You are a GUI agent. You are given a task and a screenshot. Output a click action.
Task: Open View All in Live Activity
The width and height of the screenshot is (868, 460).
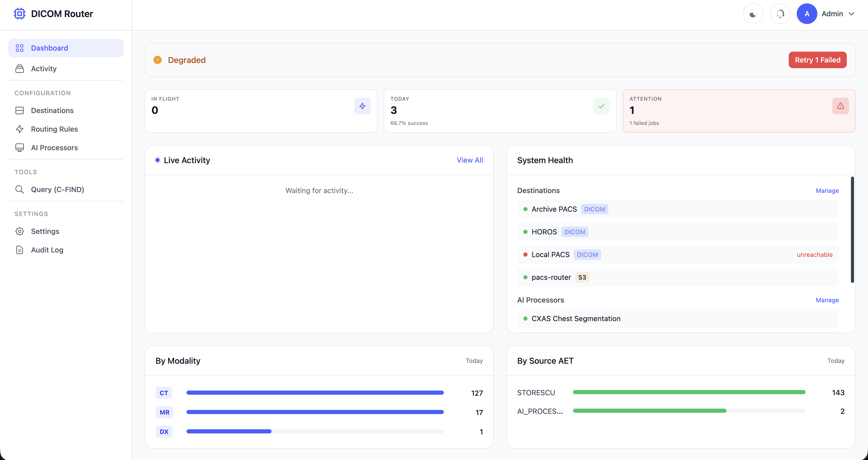pos(470,160)
